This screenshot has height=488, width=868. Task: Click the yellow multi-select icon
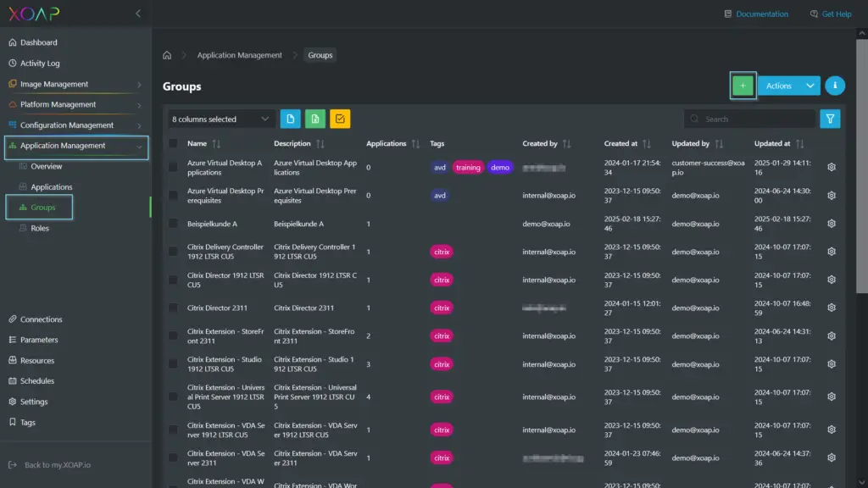[338, 119]
